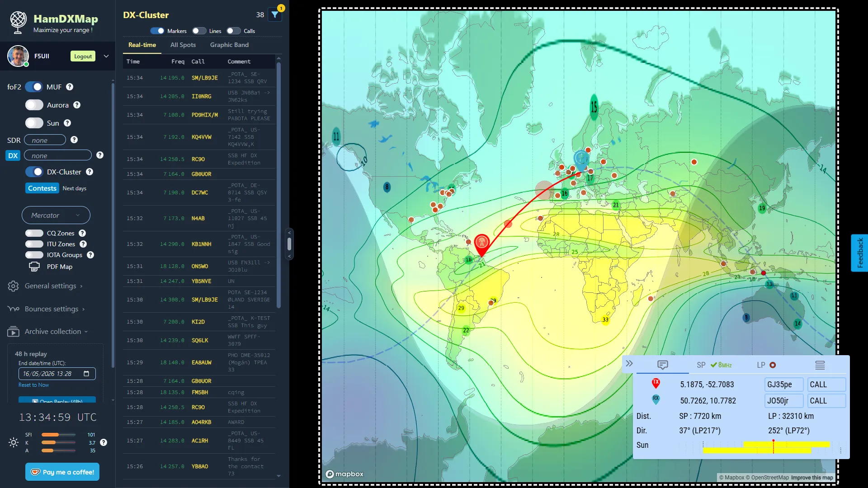Click the blue RX marker icon in panel
The image size is (868, 488).
pos(656,399)
